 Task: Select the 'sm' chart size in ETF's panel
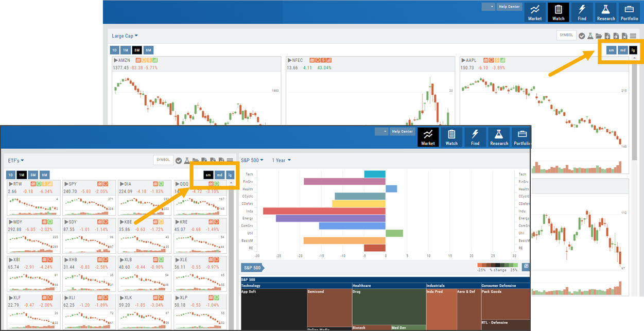click(x=208, y=175)
